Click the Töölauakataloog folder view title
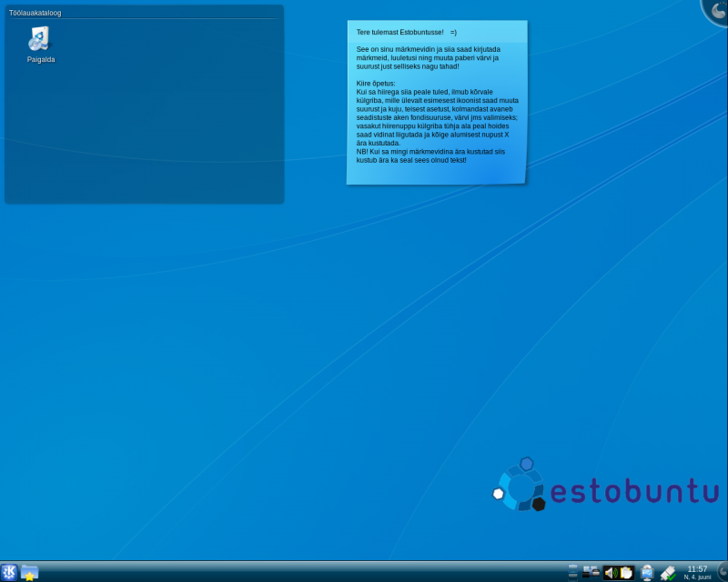The height and width of the screenshot is (582, 728). (35, 13)
